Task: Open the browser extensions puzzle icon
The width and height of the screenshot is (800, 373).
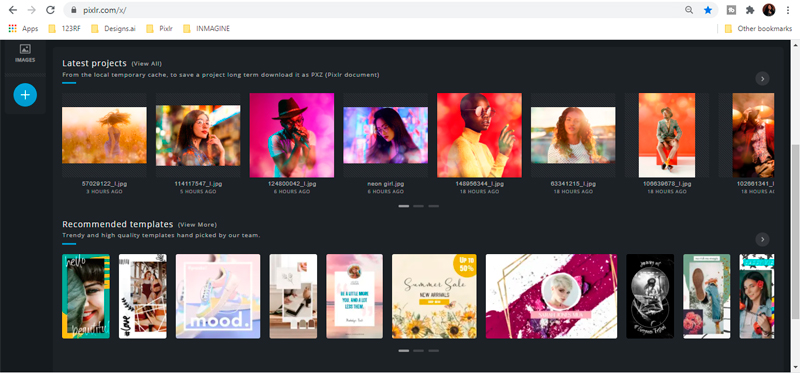Action: click(749, 10)
